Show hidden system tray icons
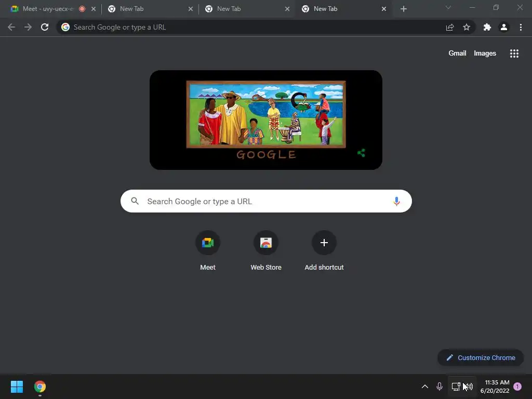The image size is (532, 399). pos(425,387)
